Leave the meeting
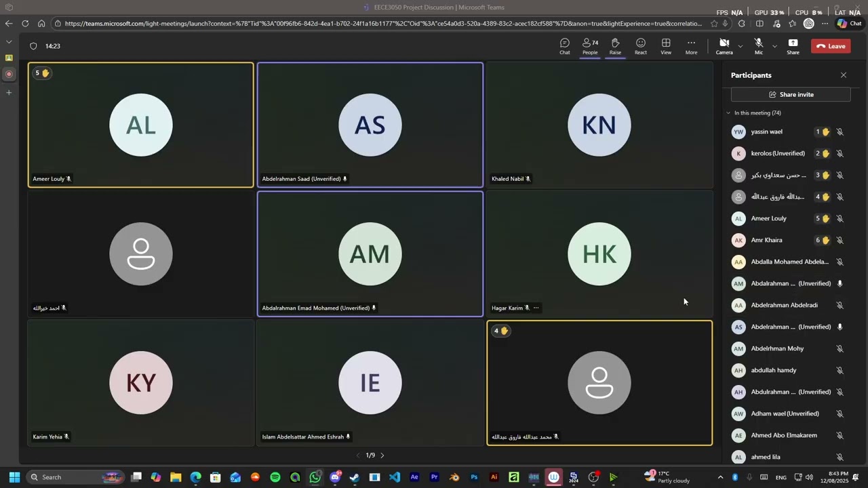 click(x=831, y=46)
